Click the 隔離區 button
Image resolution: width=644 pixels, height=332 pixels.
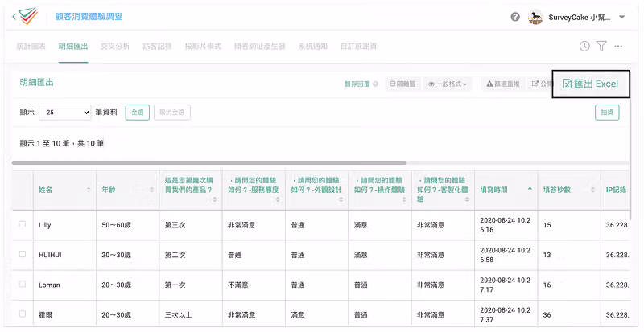pos(402,84)
